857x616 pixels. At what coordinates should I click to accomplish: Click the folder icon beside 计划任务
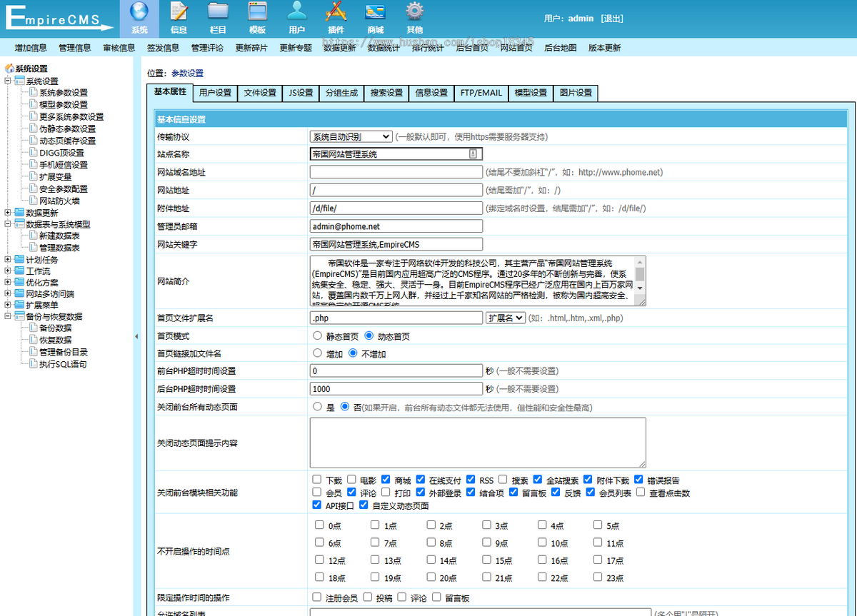20,260
